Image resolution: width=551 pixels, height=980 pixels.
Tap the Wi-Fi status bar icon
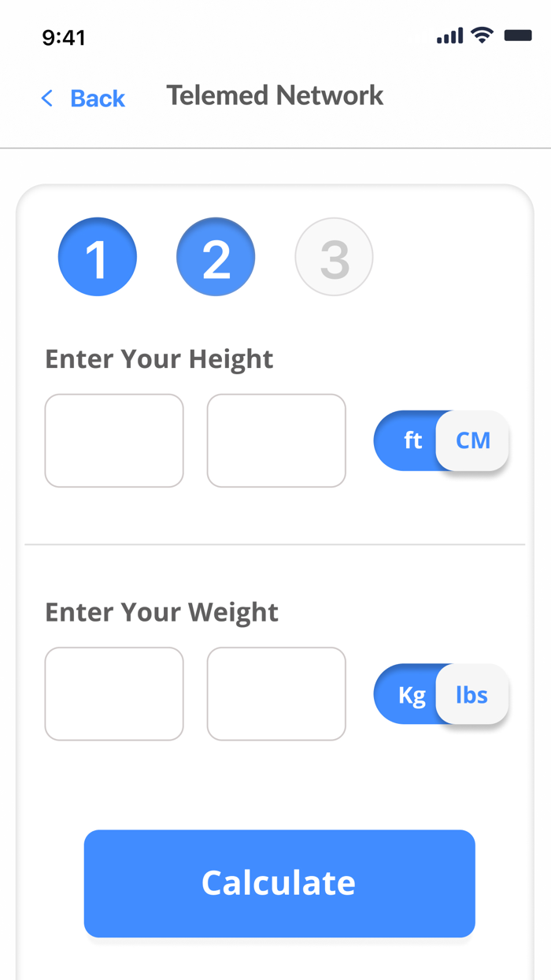482,35
